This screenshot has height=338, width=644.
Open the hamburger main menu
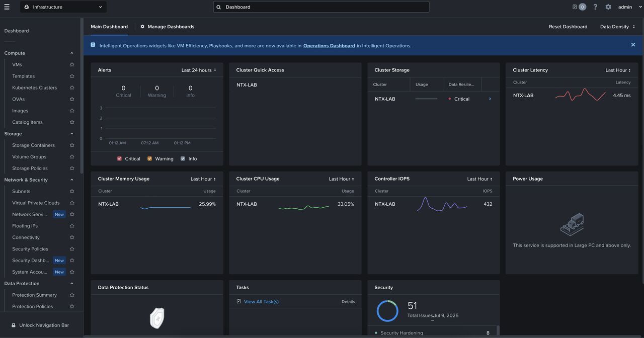tap(7, 7)
